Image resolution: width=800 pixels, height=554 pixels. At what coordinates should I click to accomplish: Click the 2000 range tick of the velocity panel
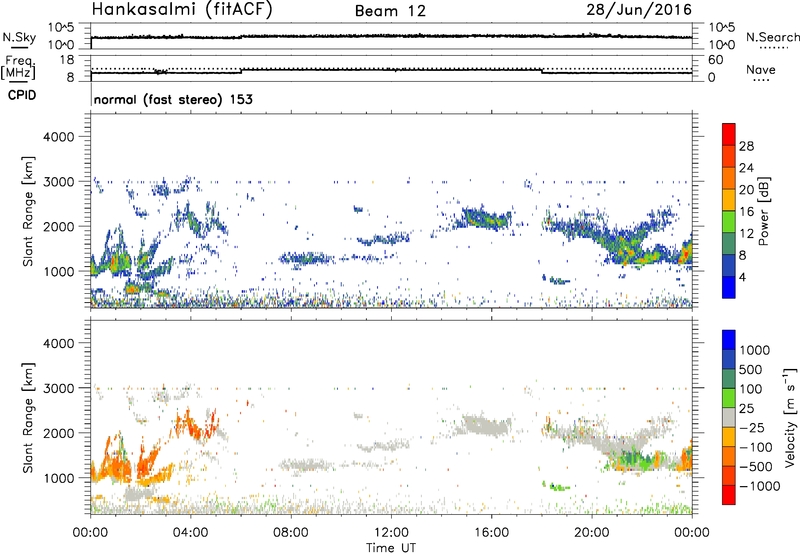[x=58, y=433]
